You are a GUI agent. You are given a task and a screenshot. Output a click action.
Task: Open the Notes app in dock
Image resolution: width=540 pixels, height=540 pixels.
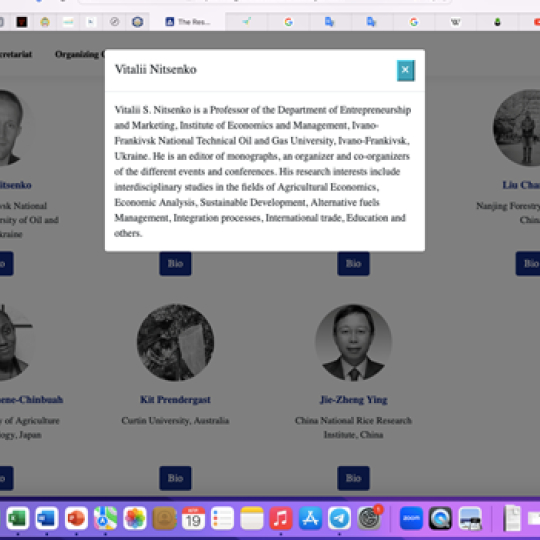tap(252, 518)
